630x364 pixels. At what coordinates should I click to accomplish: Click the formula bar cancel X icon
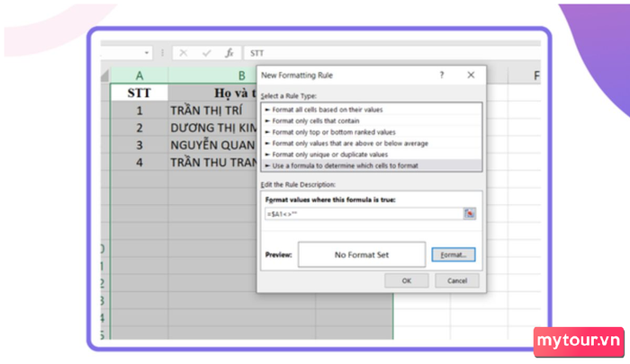(184, 53)
